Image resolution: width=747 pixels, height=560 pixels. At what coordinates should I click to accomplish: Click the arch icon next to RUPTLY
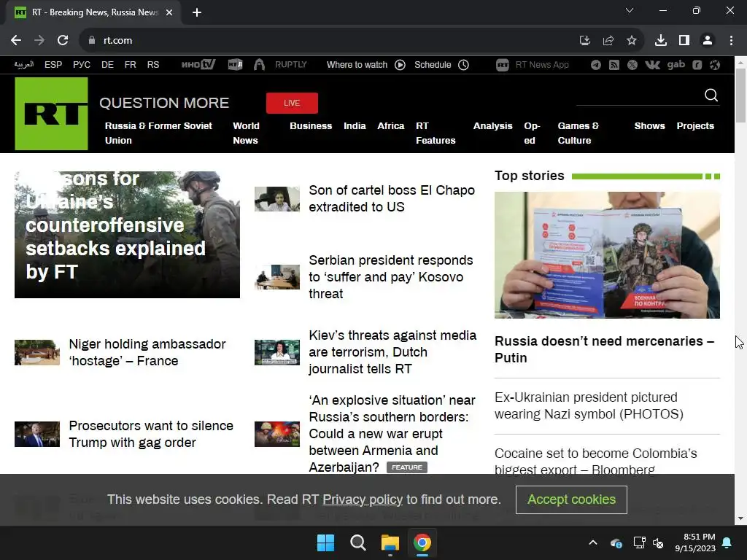coord(259,64)
